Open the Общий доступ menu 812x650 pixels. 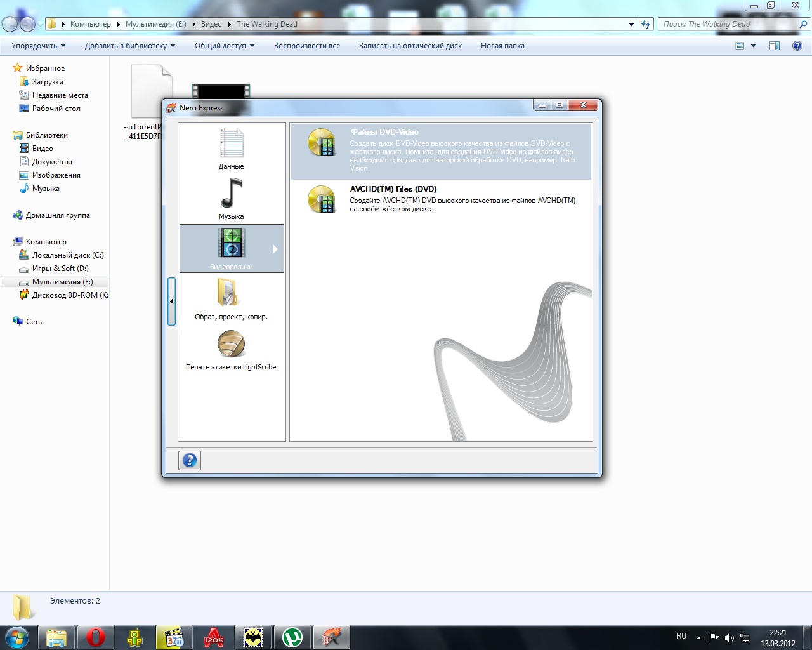pos(225,46)
